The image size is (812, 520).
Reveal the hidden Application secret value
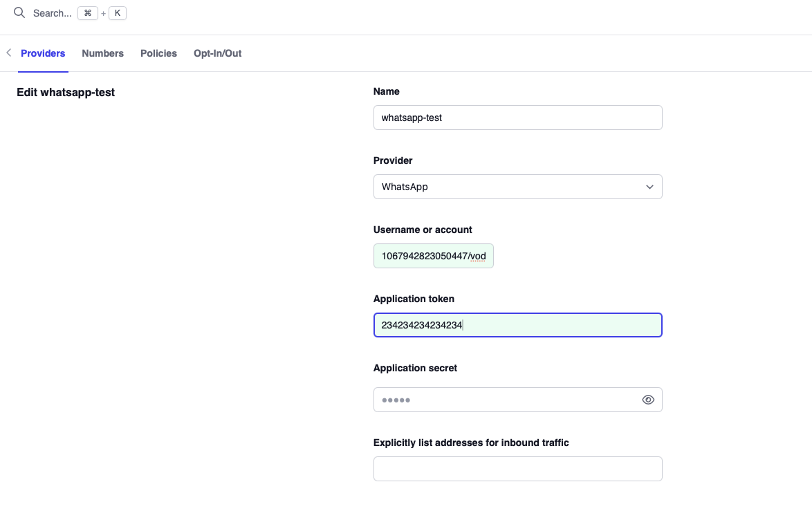click(648, 399)
